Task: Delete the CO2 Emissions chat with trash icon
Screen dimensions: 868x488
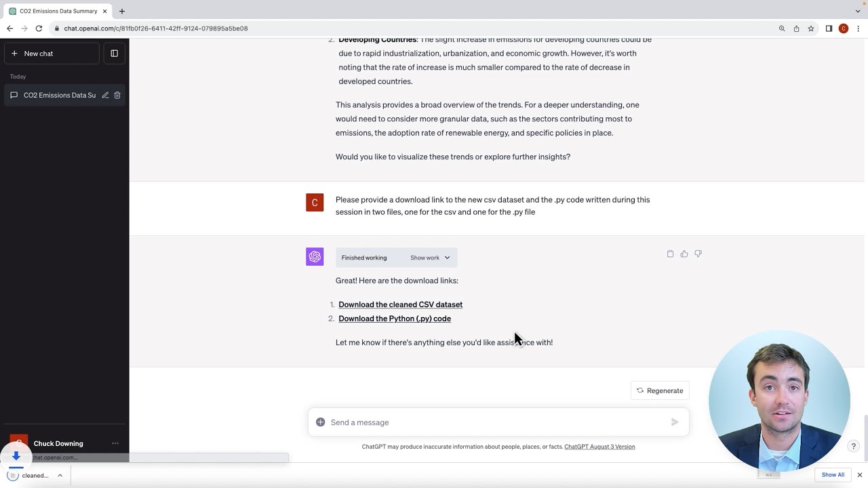Action: coord(117,95)
